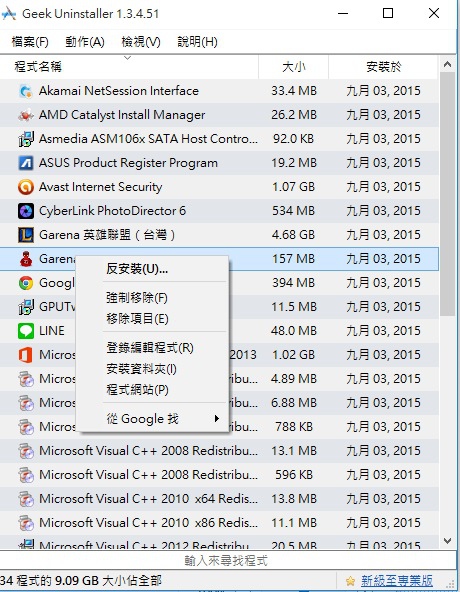
Task: Click the Visual C++ 2010 x86 icon
Action: click(x=26, y=523)
